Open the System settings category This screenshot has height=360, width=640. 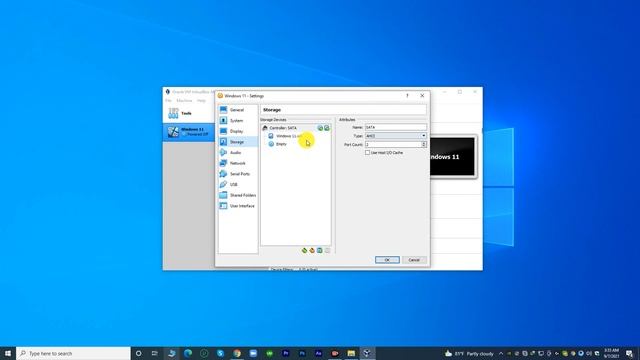238,120
